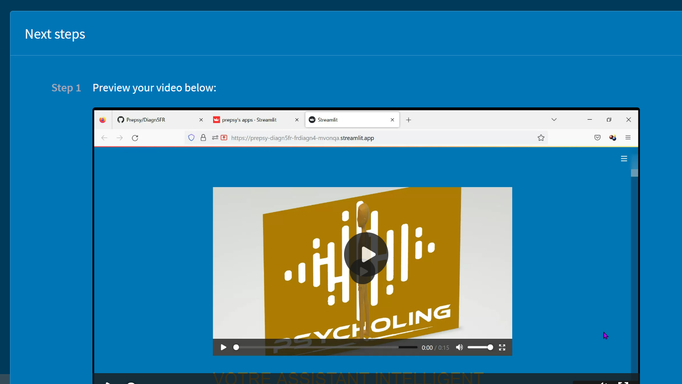Screen dimensions: 682x384
Task: Click the shield tracking protection icon
Action: pos(191,138)
